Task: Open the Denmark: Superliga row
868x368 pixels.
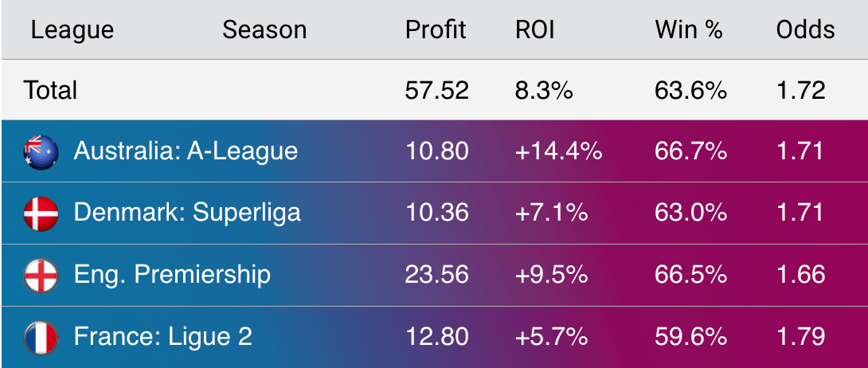Action: [434, 213]
